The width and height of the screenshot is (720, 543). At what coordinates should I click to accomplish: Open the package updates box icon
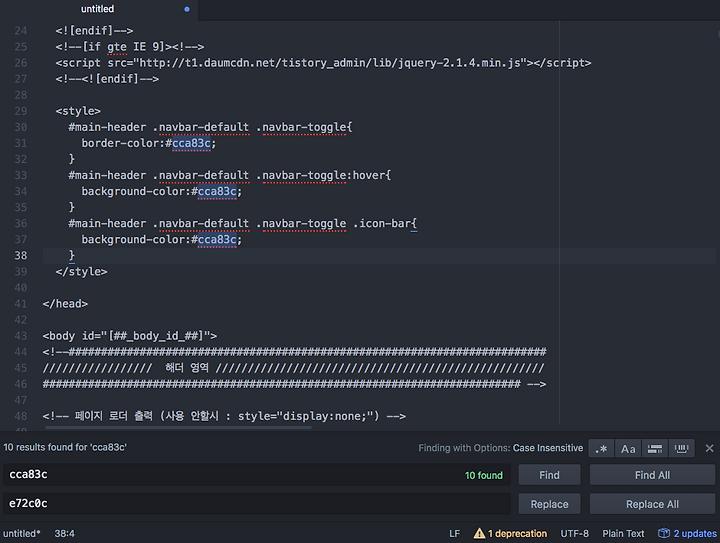click(664, 533)
